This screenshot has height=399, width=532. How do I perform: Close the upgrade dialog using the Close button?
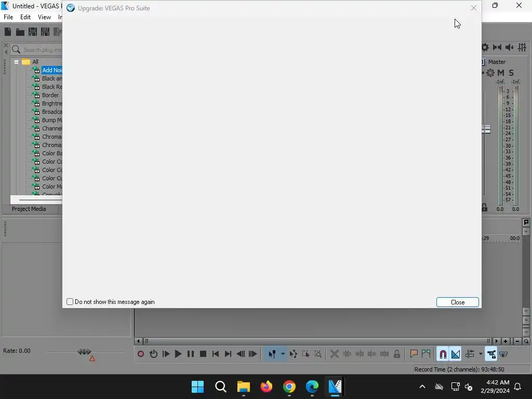coord(457,302)
